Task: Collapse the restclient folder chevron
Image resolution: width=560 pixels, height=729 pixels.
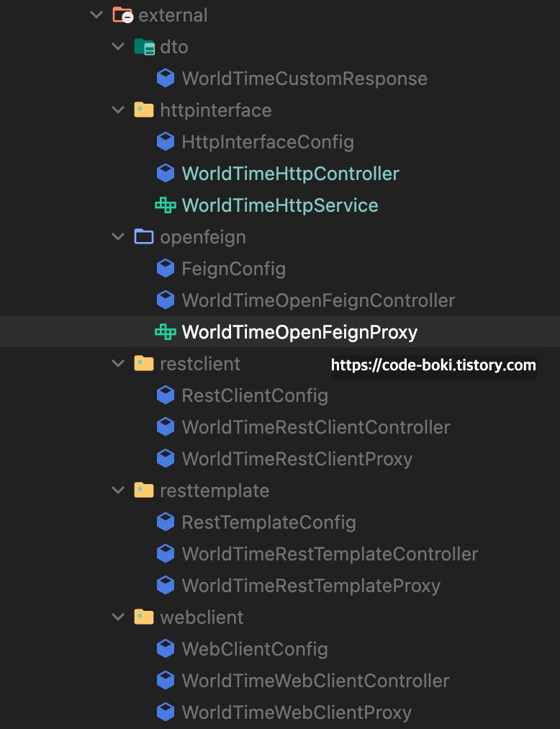Action: [x=119, y=363]
